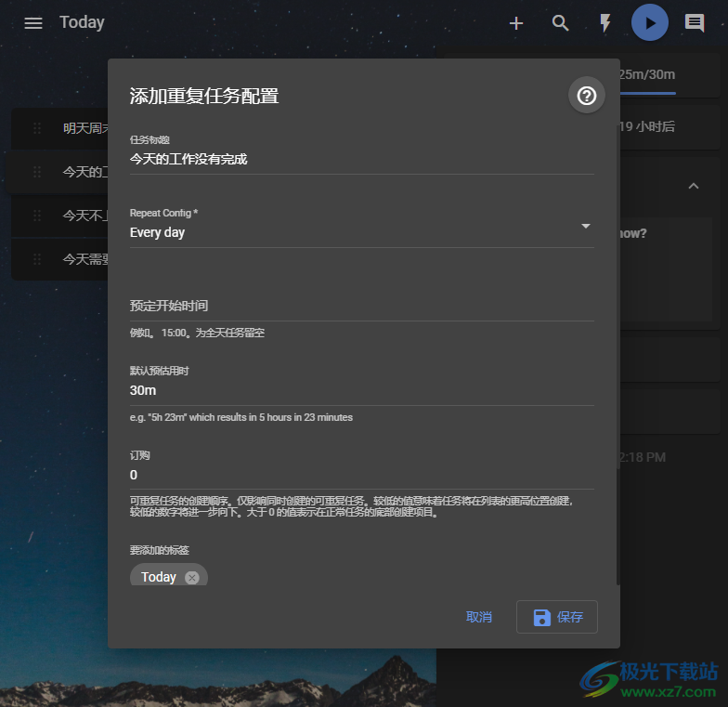Open the Every day repeat selection
This screenshot has height=707, width=728.
pyautogui.click(x=353, y=232)
